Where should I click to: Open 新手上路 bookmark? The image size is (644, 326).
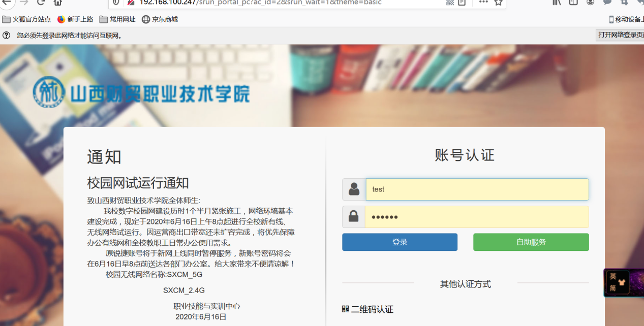click(75, 19)
